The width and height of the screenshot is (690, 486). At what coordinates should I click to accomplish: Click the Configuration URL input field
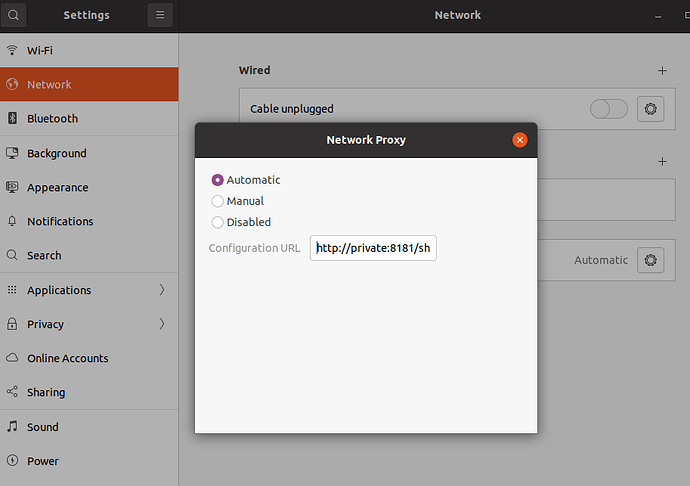click(373, 248)
